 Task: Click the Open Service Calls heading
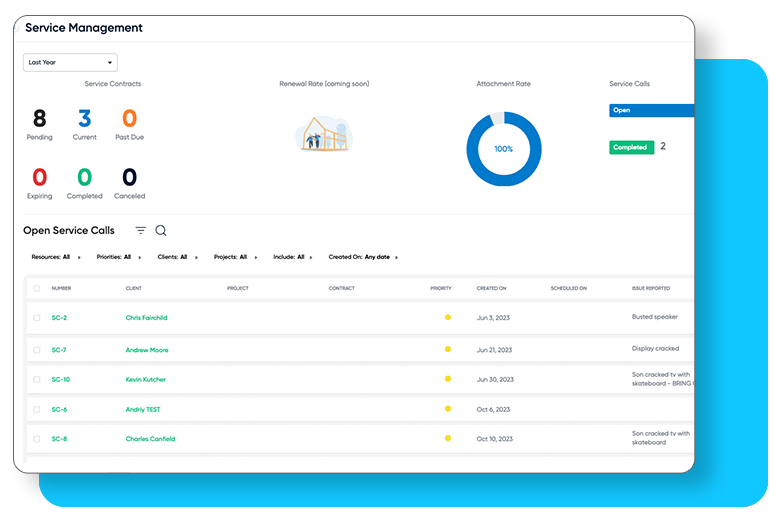pyautogui.click(x=69, y=230)
